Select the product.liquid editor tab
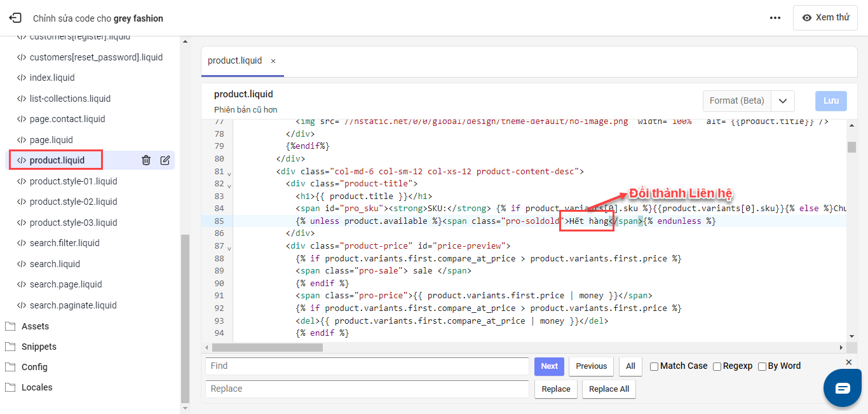This screenshot has height=414, width=868. pyautogui.click(x=235, y=61)
